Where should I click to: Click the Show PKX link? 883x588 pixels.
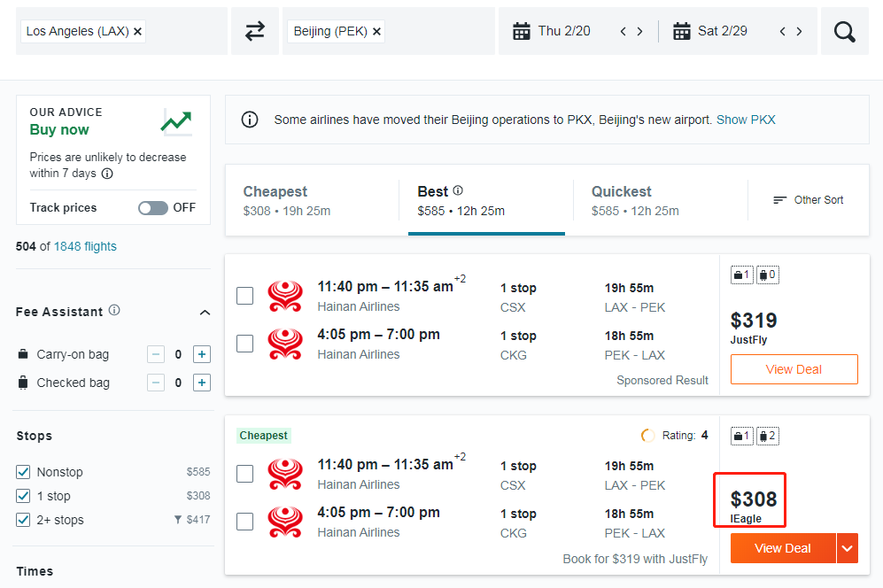[x=746, y=120]
